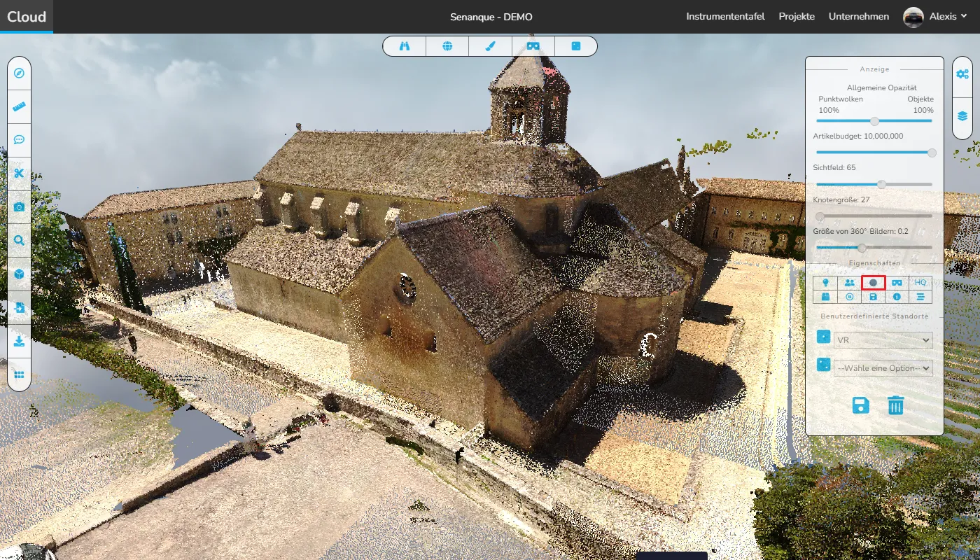Image resolution: width=980 pixels, height=560 pixels.
Task: Toggle the box package property
Action: tap(826, 297)
